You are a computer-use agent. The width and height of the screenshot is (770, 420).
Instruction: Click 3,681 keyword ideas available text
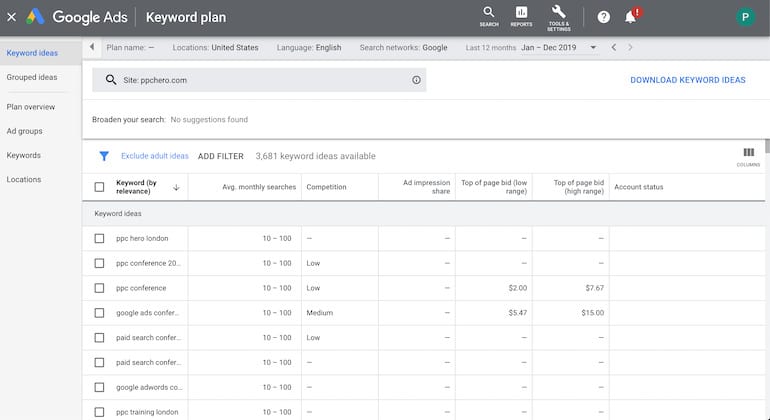[315, 156]
